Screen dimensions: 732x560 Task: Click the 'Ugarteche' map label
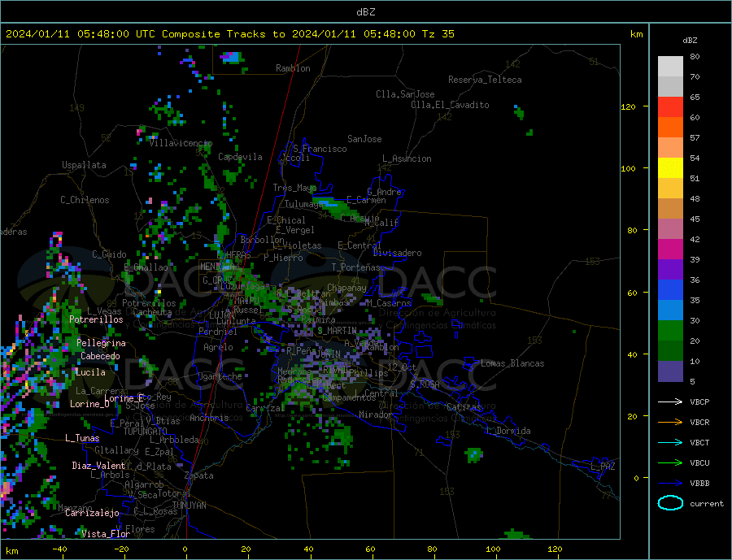(220, 376)
